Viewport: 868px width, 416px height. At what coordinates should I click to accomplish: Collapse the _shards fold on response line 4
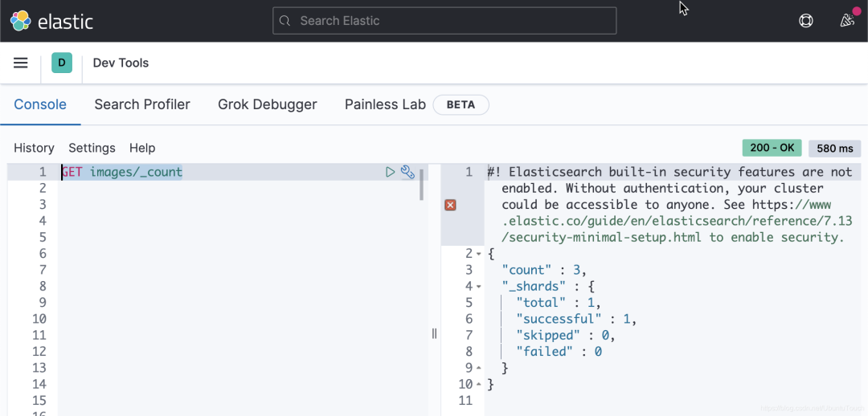(x=479, y=287)
